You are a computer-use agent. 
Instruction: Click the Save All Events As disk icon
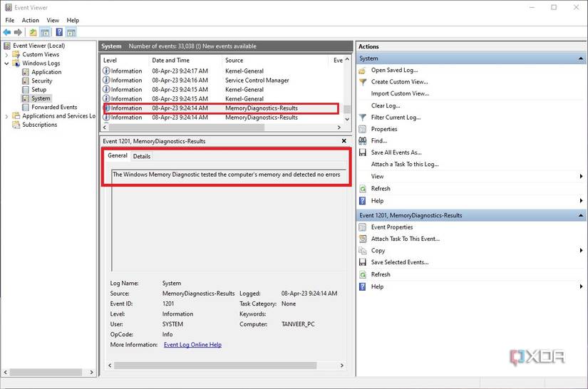(x=363, y=152)
